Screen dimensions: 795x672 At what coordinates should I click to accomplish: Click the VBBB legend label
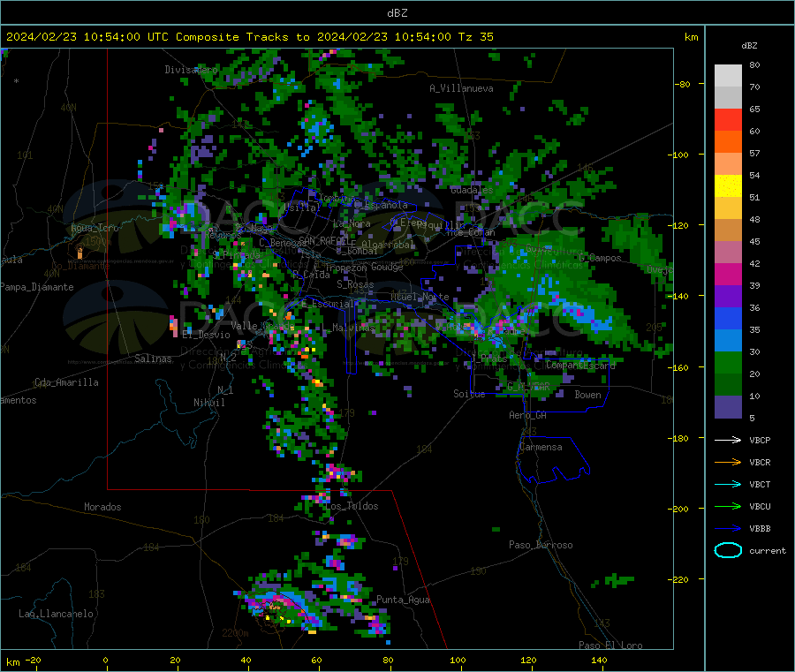click(760, 529)
